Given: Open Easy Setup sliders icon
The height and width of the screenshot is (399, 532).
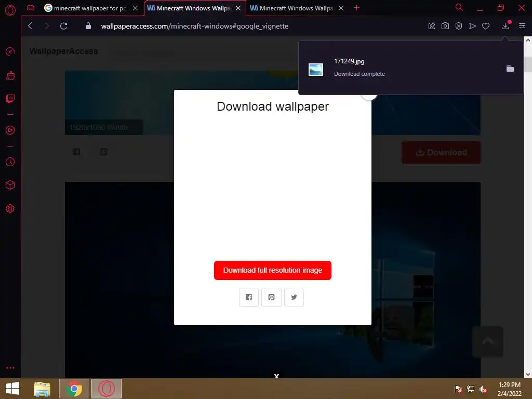Looking at the screenshot, I should [522, 26].
